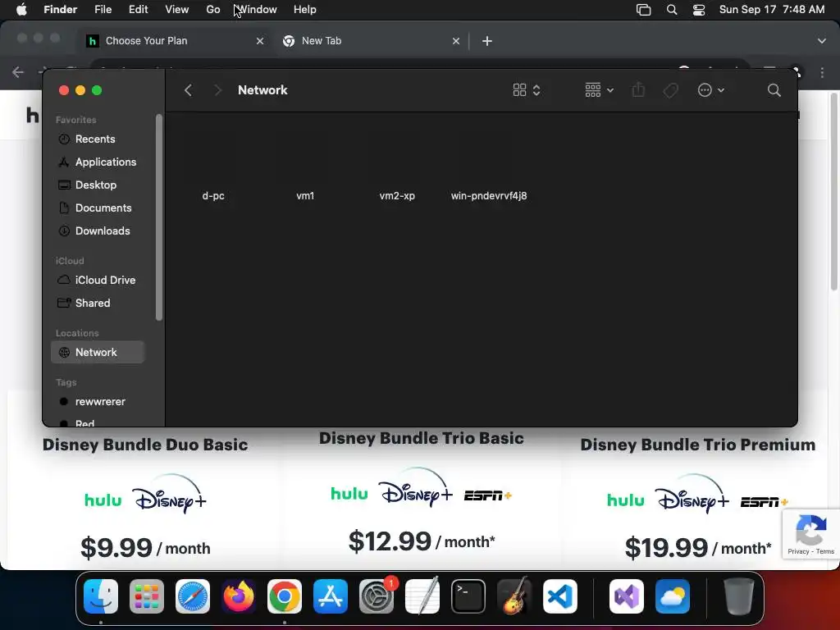
Task: Open the Go menu
Action: click(213, 10)
